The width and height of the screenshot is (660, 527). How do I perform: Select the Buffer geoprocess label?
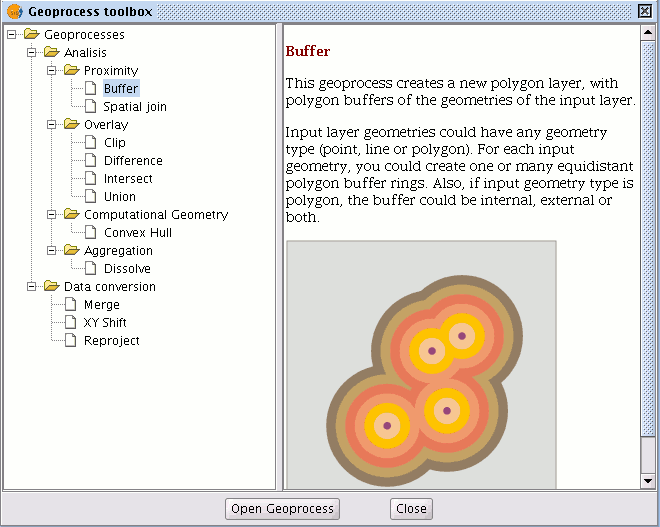[121, 88]
